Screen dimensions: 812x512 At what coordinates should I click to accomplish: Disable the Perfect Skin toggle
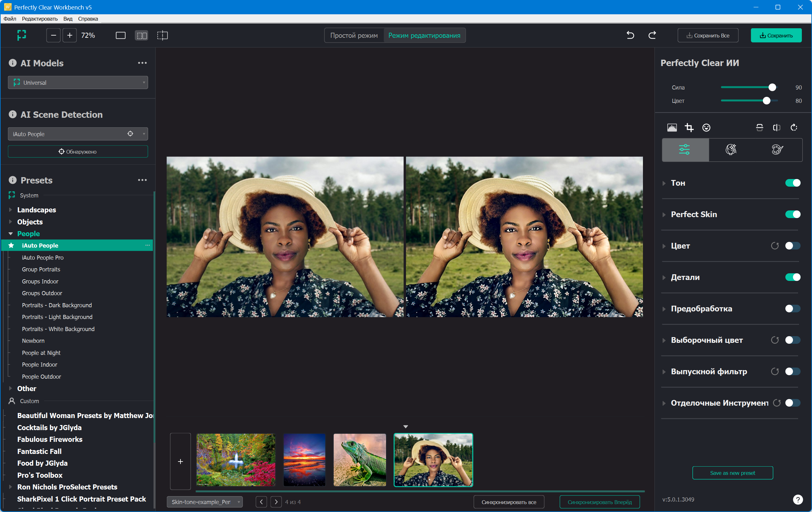(792, 214)
